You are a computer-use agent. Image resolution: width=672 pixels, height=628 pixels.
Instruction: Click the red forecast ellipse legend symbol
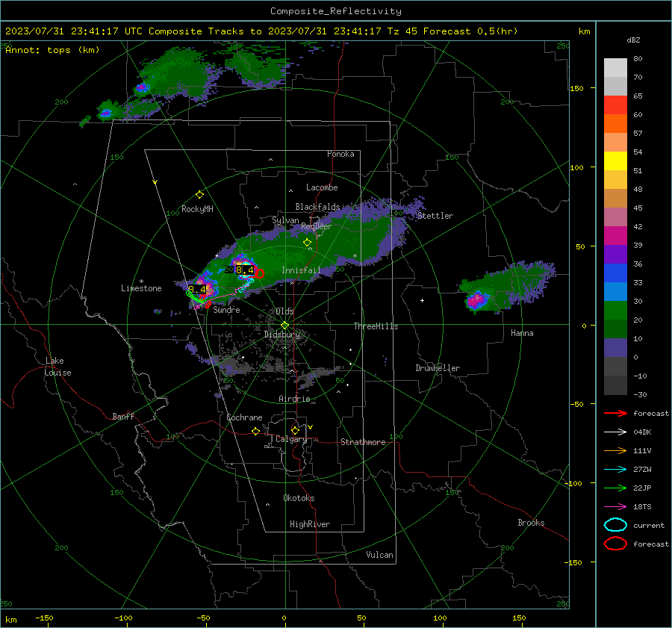[x=615, y=544]
